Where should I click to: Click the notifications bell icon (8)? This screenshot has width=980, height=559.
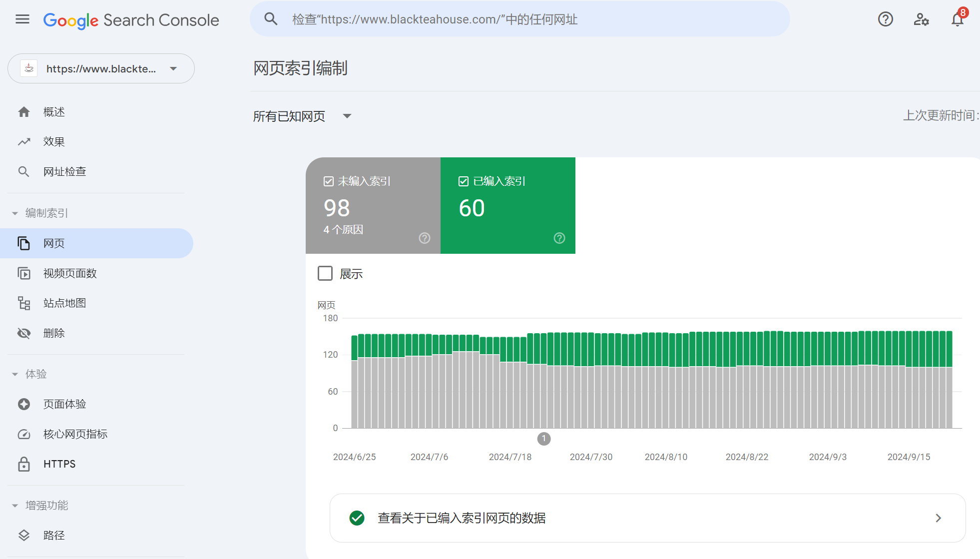coord(957,19)
